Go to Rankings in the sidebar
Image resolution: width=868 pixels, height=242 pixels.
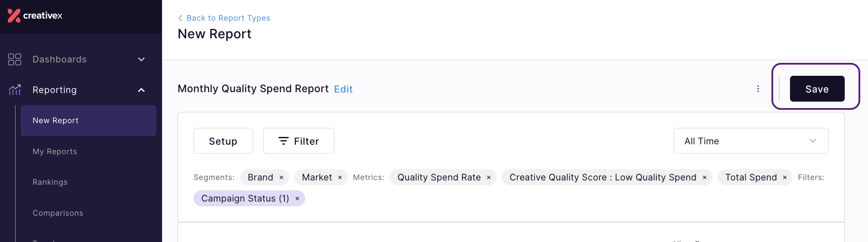[50, 182]
